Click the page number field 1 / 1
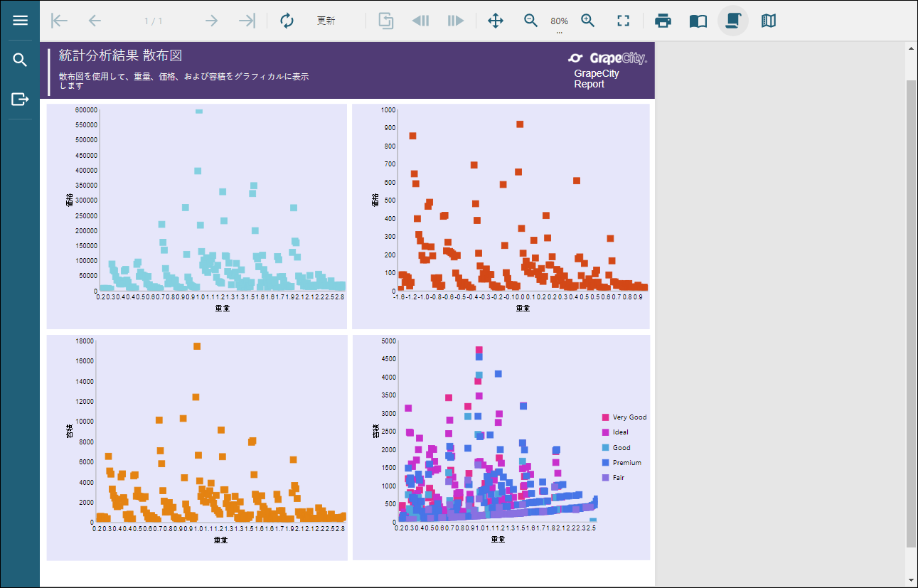 click(x=153, y=21)
